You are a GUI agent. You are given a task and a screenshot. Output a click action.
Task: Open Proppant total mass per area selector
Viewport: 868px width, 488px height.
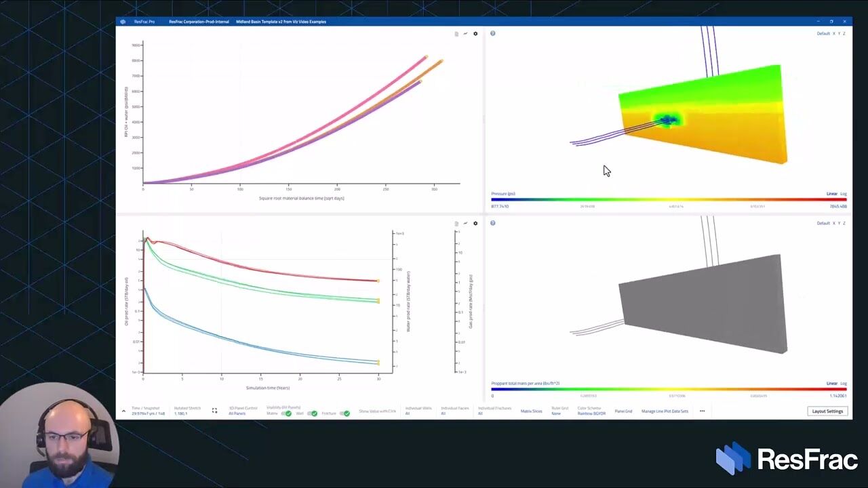tap(526, 384)
